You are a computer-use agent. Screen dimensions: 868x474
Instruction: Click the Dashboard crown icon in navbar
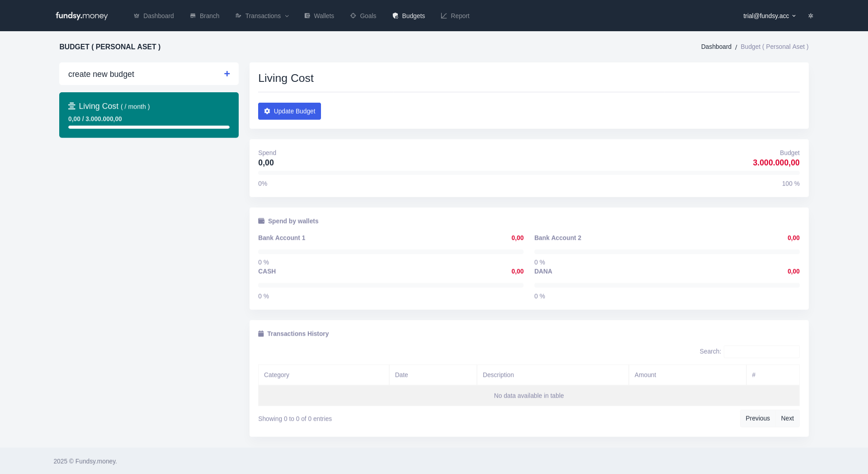(x=137, y=16)
